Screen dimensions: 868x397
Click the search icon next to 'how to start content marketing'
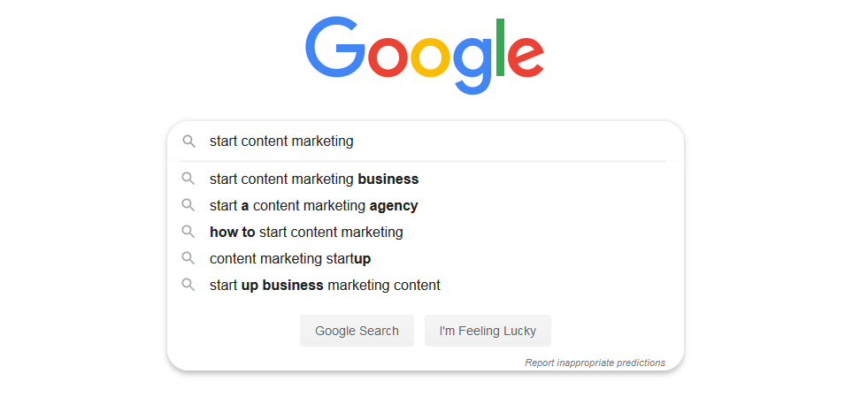[188, 232]
